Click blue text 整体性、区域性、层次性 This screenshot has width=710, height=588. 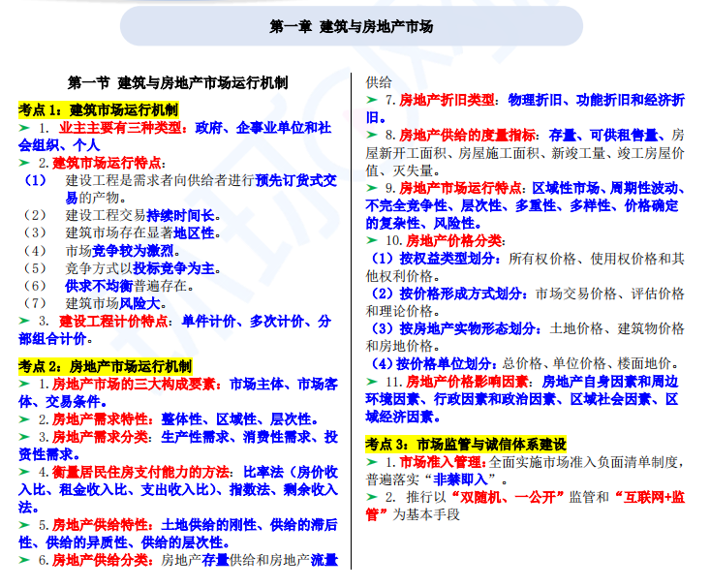[x=236, y=419]
